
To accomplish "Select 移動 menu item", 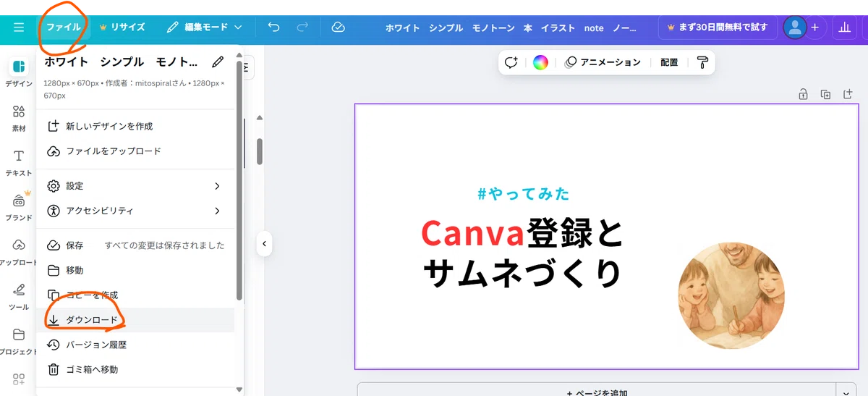I will [136, 270].
